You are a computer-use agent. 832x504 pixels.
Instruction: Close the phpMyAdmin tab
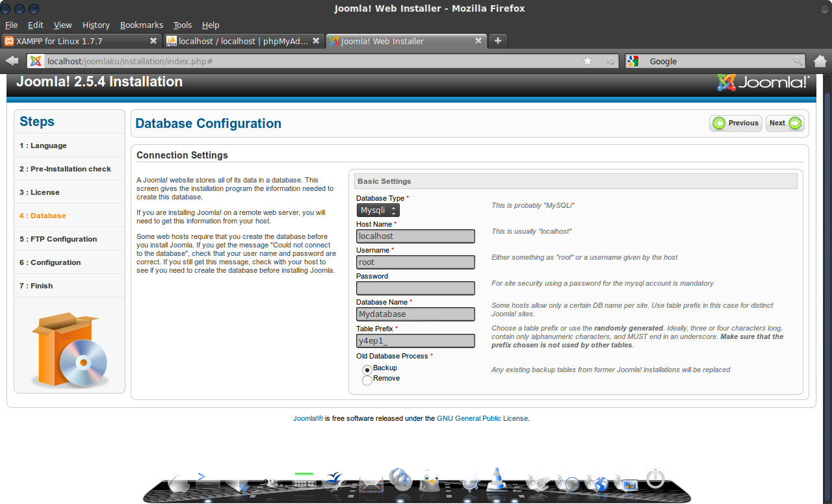click(316, 41)
